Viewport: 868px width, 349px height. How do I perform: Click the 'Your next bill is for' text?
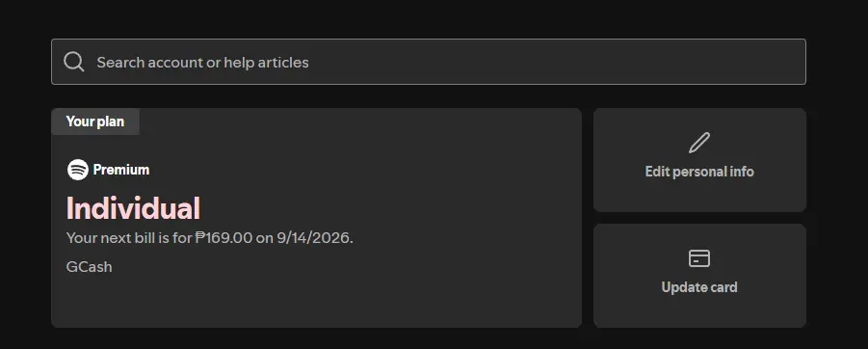pyautogui.click(x=129, y=238)
